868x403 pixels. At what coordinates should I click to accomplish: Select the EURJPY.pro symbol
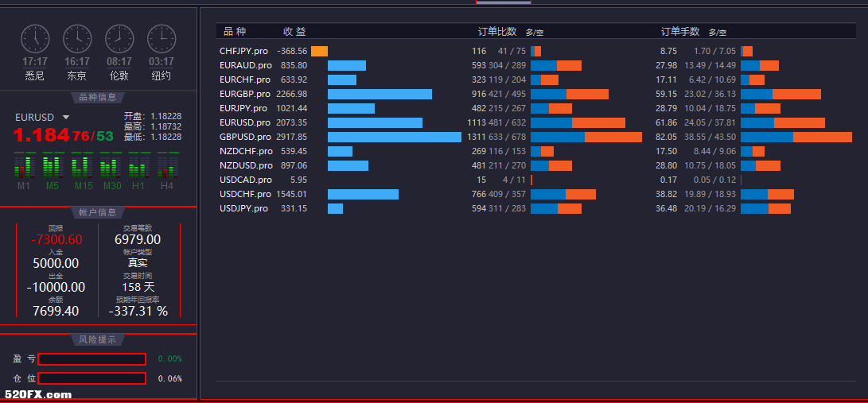tap(243, 108)
